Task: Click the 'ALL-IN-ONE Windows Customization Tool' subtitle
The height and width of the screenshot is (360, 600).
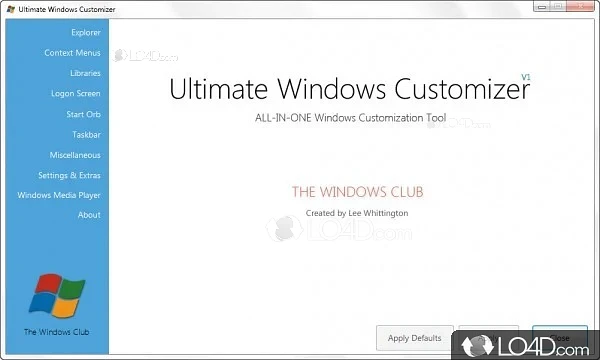Action: pos(351,118)
